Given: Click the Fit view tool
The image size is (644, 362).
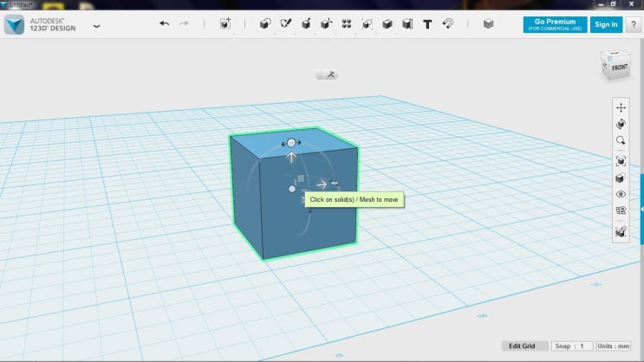Looking at the screenshot, I should 621,161.
